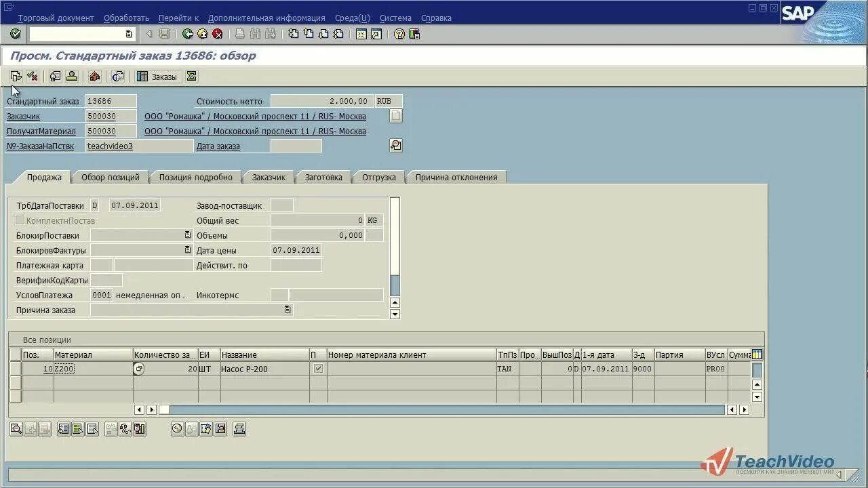Click the Sigma sum icon next to Заказы
Image resolution: width=868 pixels, height=488 pixels.
tap(191, 76)
